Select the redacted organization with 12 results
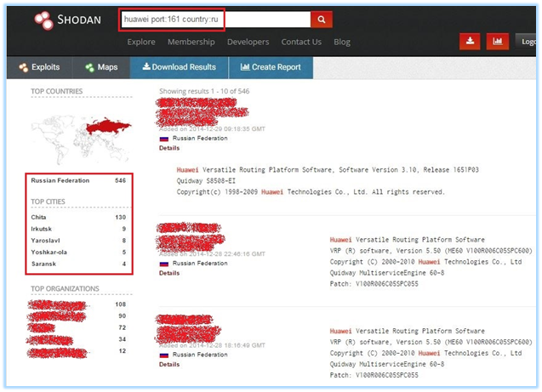This screenshot has height=392, width=542. click(77, 352)
